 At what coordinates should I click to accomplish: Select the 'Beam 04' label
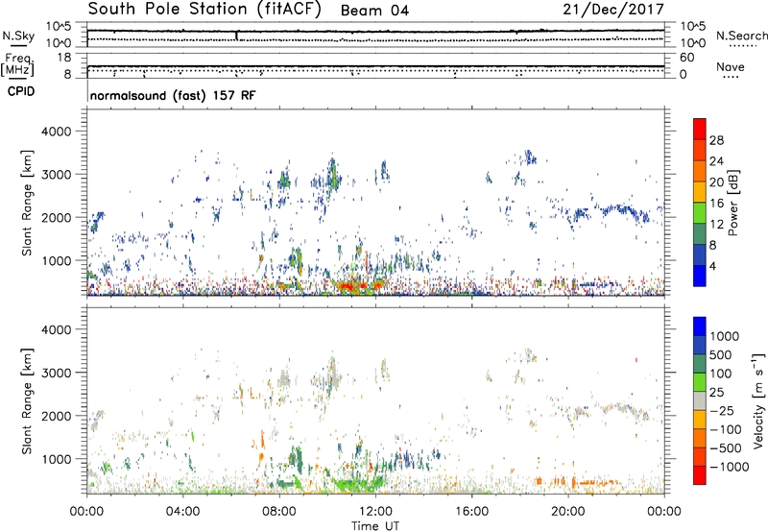[x=374, y=11]
